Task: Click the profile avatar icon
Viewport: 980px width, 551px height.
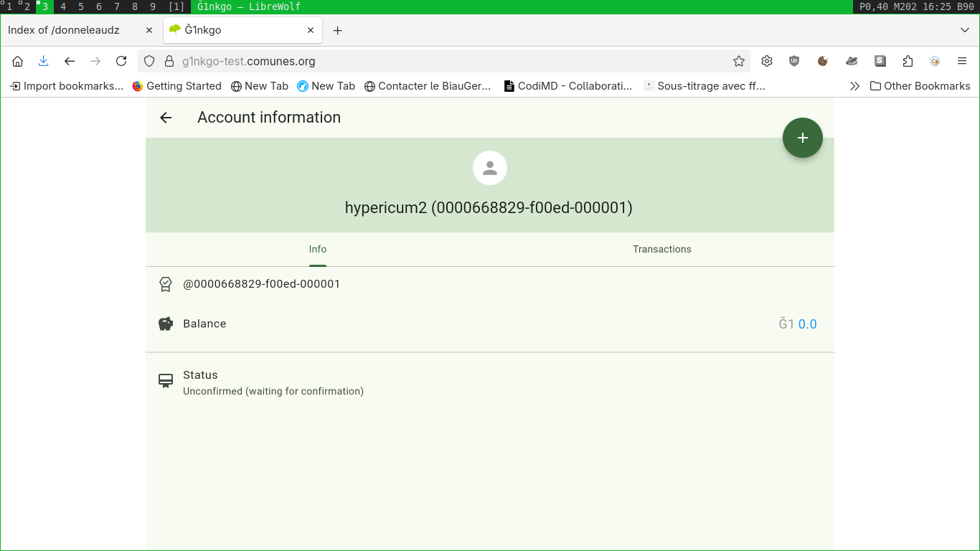Action: 490,168
